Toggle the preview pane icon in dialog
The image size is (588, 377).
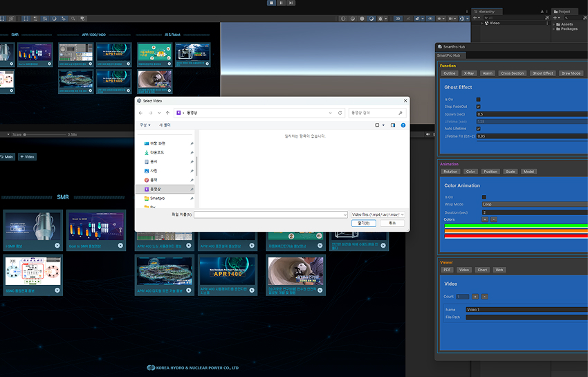point(393,125)
